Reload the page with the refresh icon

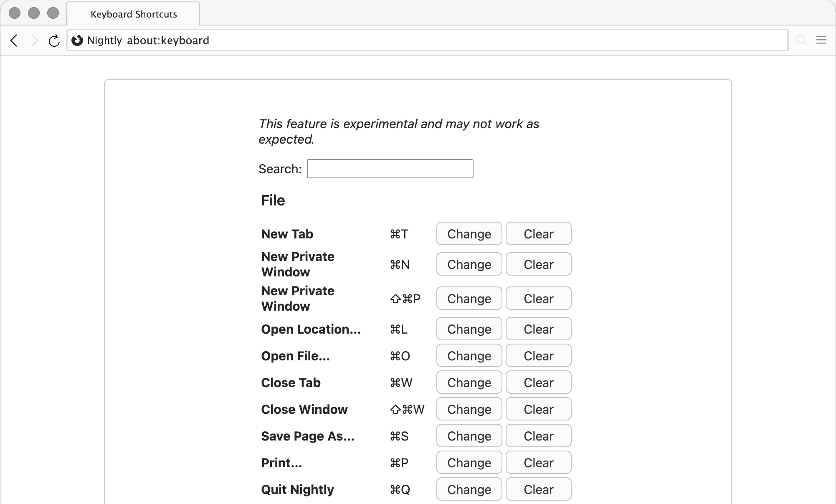point(54,41)
